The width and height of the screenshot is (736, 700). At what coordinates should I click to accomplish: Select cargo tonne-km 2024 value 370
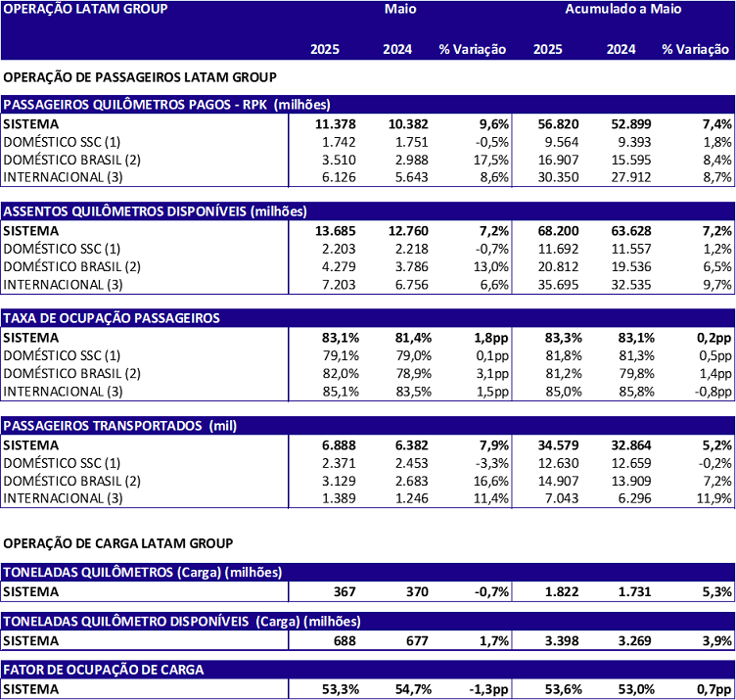click(x=417, y=592)
